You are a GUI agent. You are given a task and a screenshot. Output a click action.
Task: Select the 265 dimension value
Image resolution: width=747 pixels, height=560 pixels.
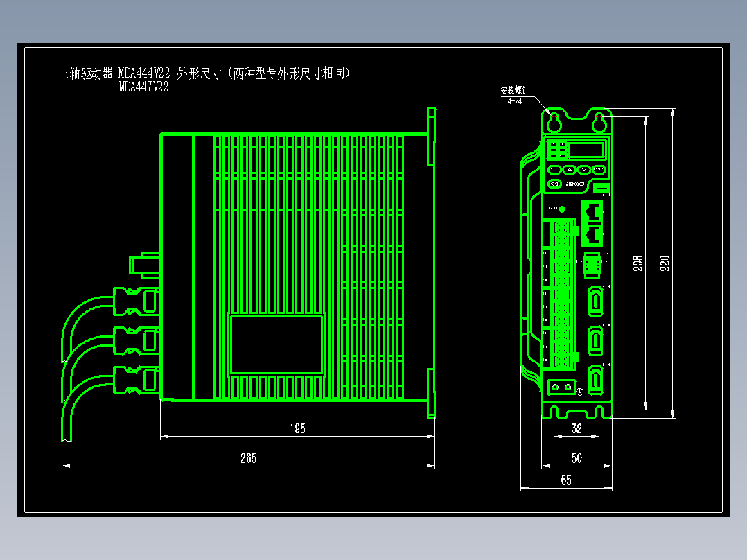coord(248,458)
